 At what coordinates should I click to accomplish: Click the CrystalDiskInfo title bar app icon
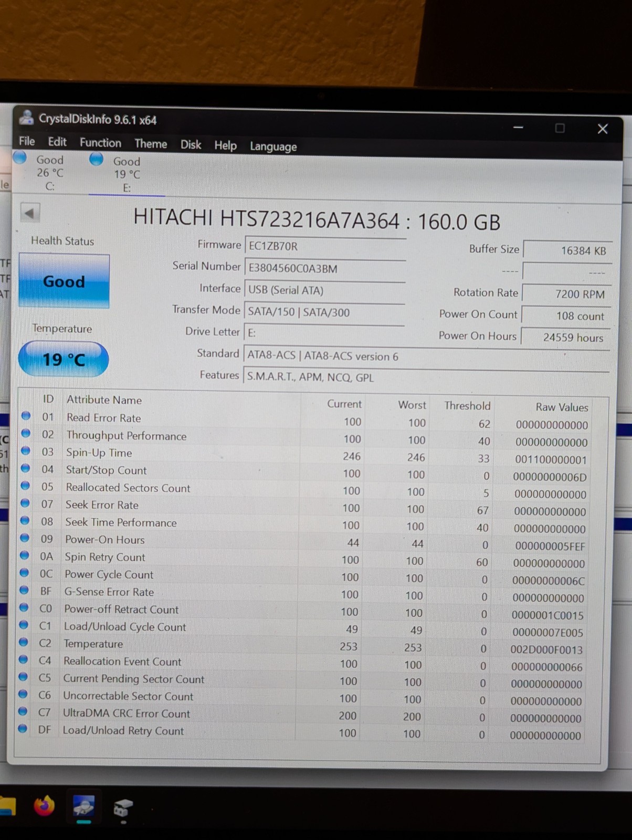point(26,118)
